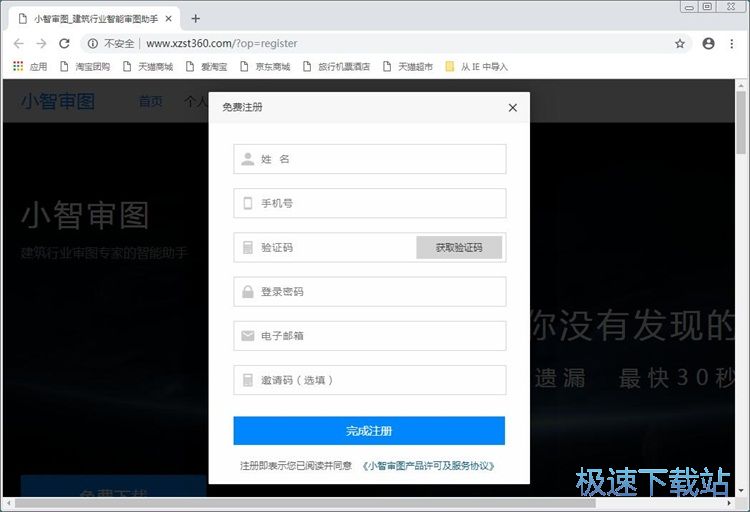Click the 获取验证码 button
The image size is (750, 512).
(x=459, y=247)
